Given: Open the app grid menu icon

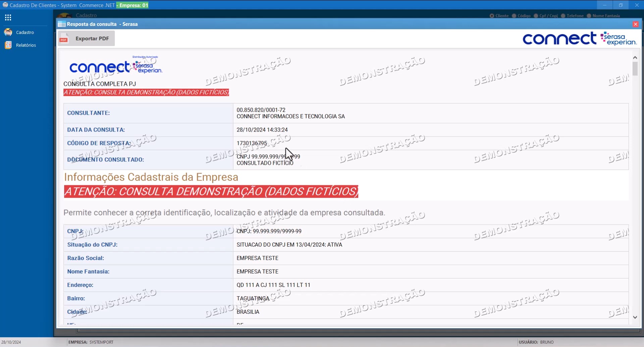Looking at the screenshot, I should pyautogui.click(x=8, y=17).
